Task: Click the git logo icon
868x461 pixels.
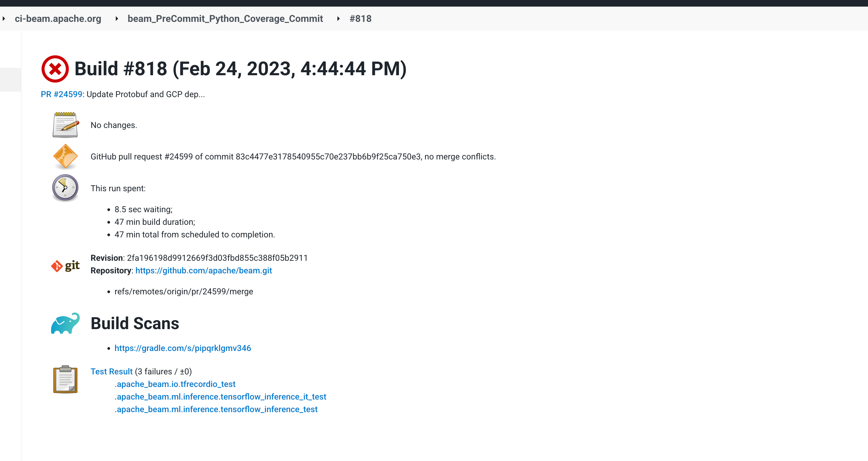Action: (65, 266)
